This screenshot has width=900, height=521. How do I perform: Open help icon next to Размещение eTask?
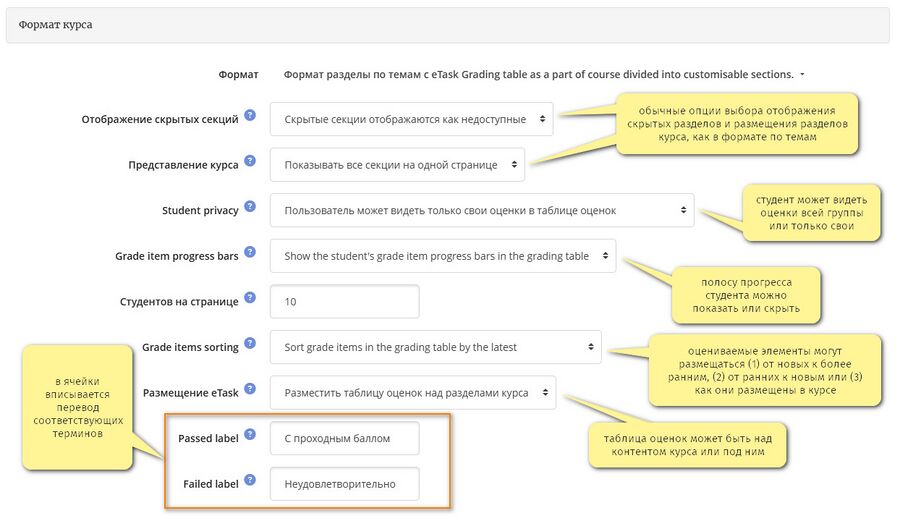250,388
